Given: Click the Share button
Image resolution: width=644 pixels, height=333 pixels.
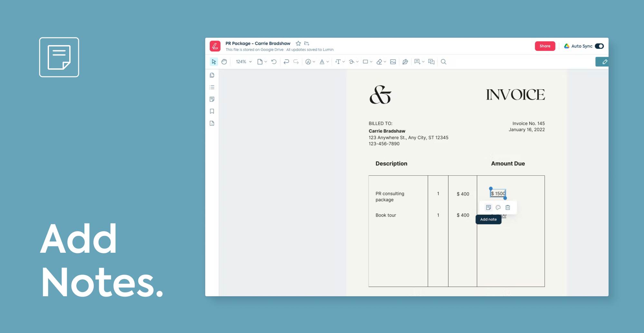Looking at the screenshot, I should [545, 46].
